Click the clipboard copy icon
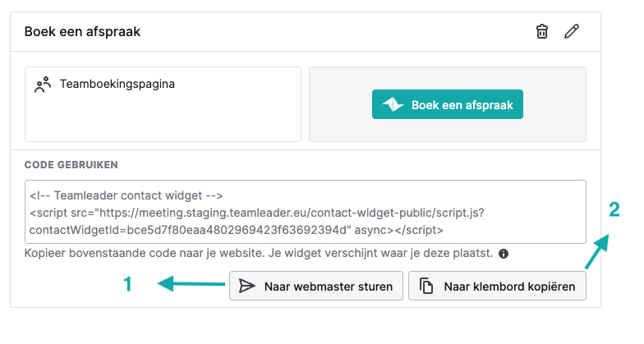The height and width of the screenshot is (344, 644). (425, 286)
